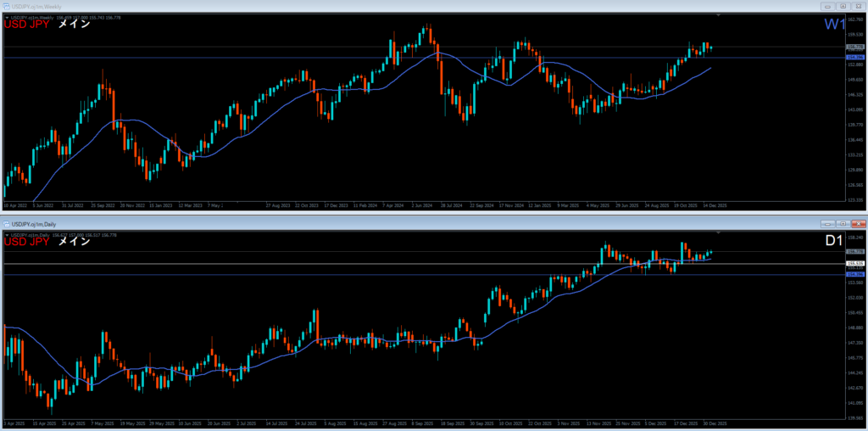The image size is (868, 431).
Task: Click the current price 156.778 tag on Daily chart
Action: (854, 252)
